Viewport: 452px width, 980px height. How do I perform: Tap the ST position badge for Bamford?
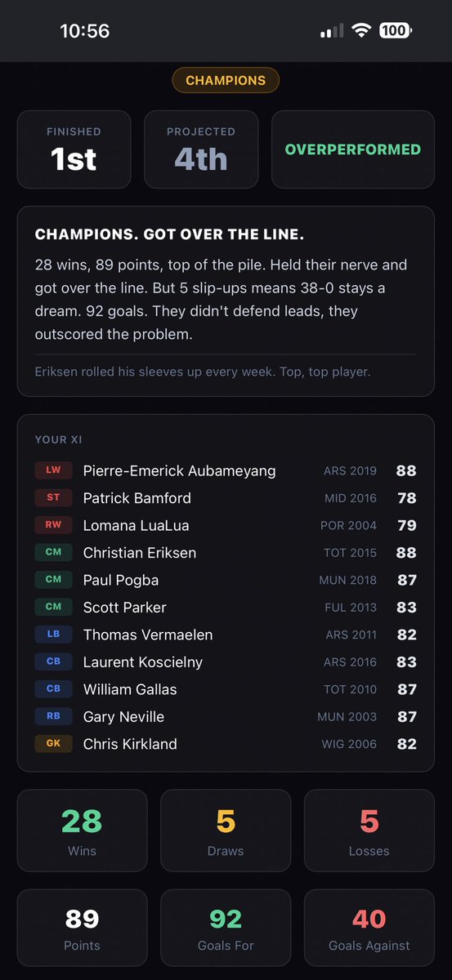tap(53, 498)
